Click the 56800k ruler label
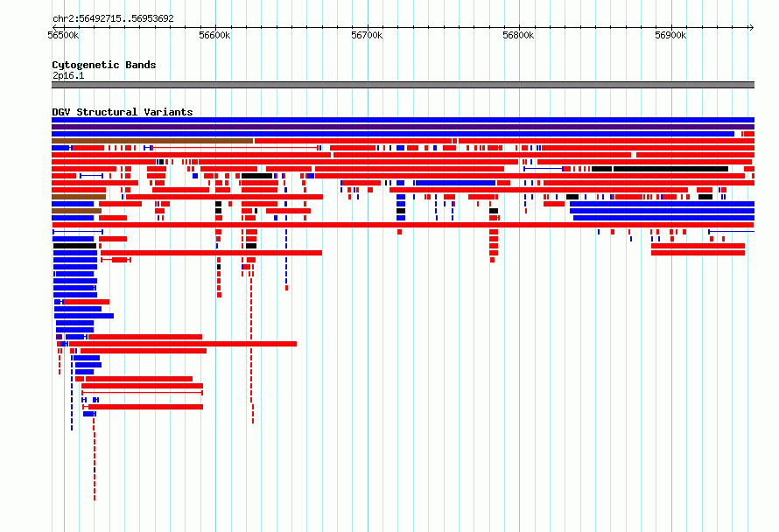 coord(518,35)
